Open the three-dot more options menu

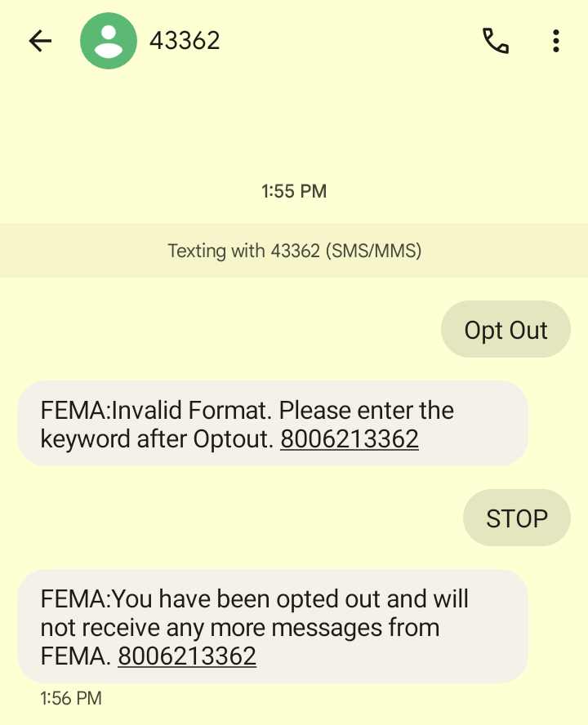[555, 41]
